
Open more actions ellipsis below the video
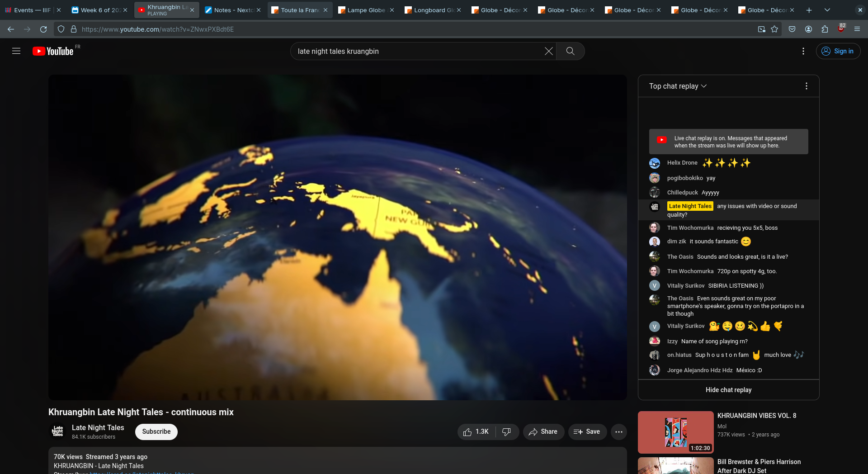(619, 432)
